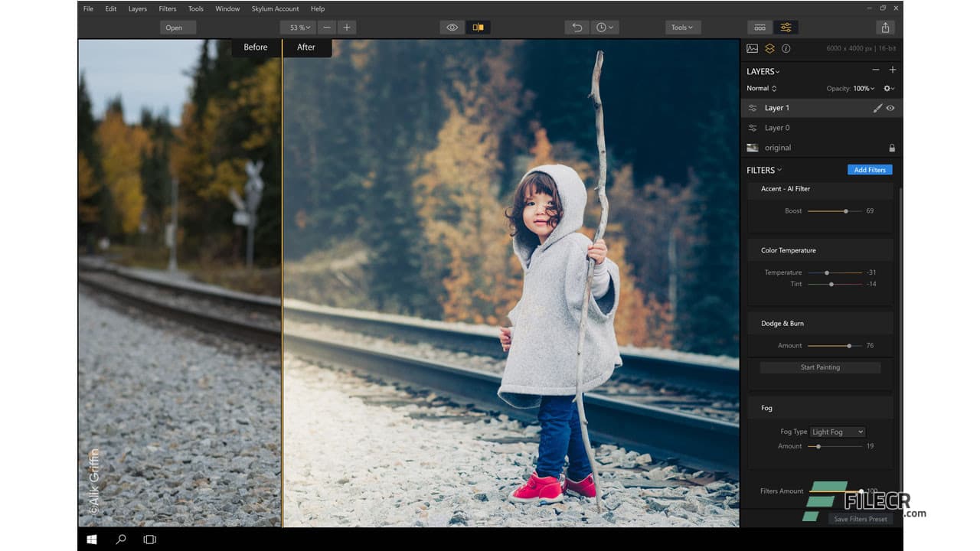Toggle the quick preview eye icon
This screenshot has width=980, height=551.
tap(452, 27)
